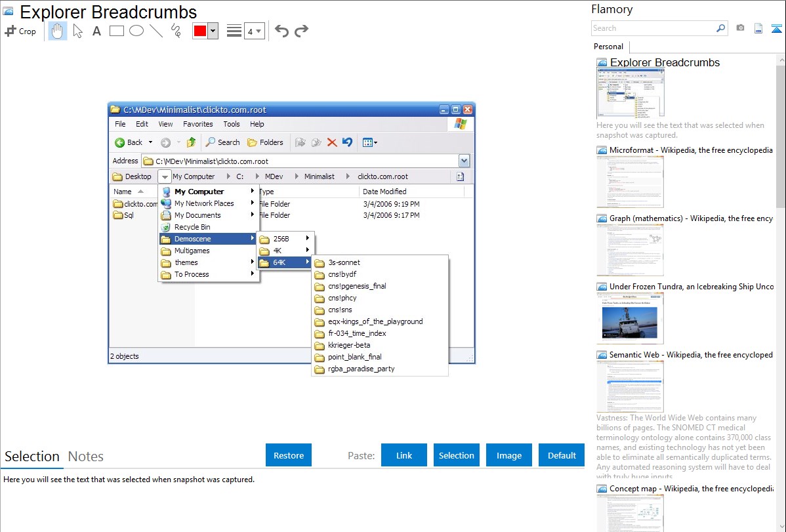This screenshot has width=786, height=532.
Task: Choose the arrow pointer tool
Action: (x=78, y=31)
